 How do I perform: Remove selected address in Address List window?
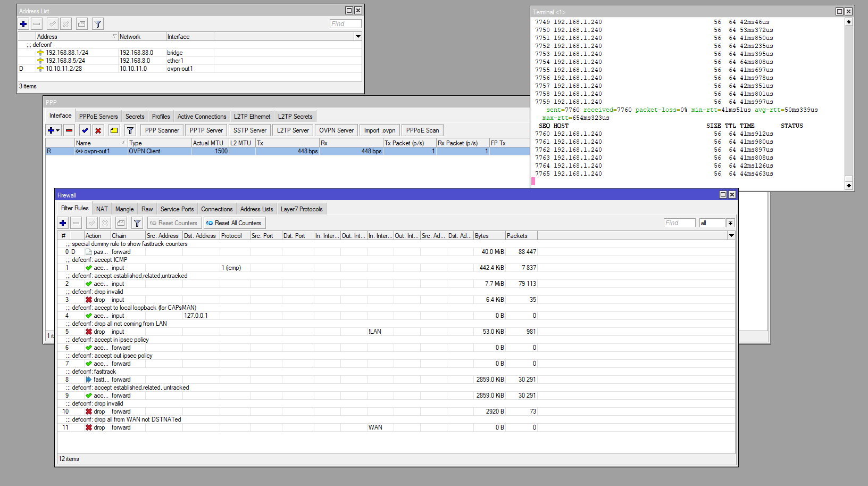coord(37,24)
